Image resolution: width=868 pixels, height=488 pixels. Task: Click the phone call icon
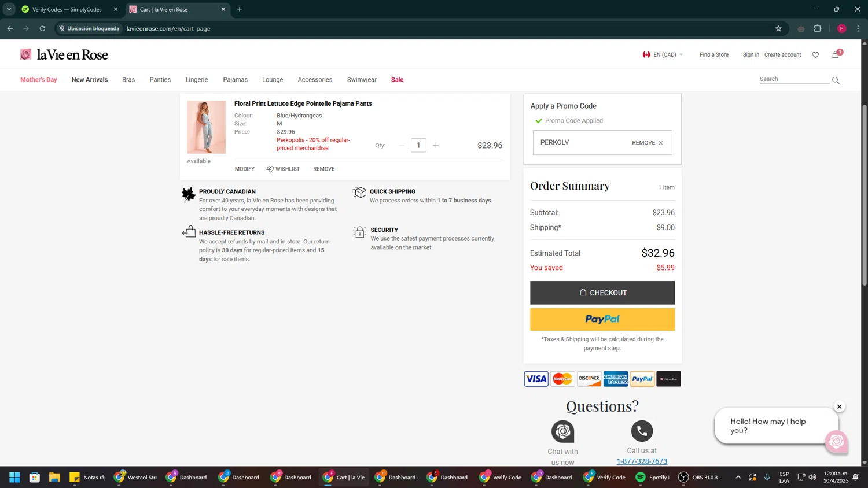point(642,431)
